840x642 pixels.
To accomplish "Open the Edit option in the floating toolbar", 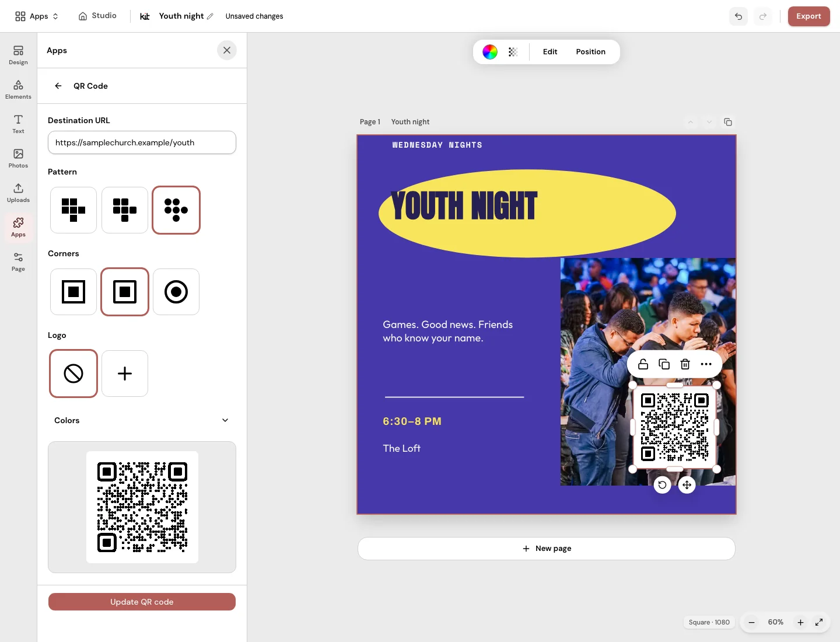I will click(550, 52).
